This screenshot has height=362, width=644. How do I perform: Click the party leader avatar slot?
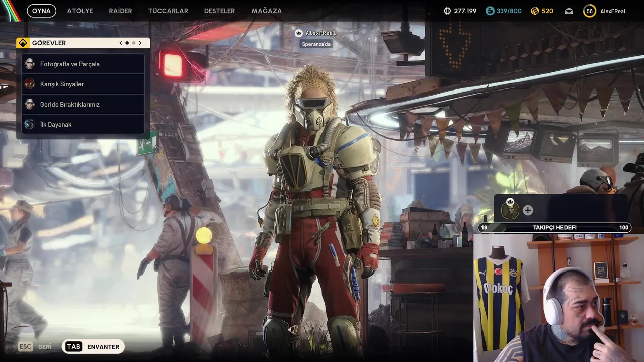510,209
